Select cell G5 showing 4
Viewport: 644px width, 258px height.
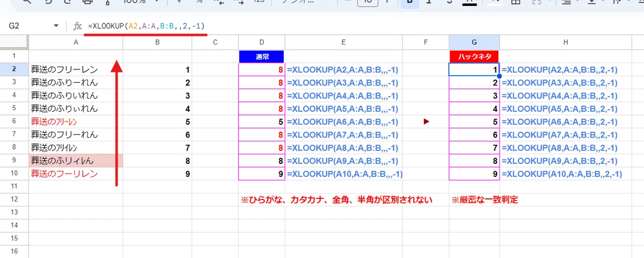(x=474, y=109)
